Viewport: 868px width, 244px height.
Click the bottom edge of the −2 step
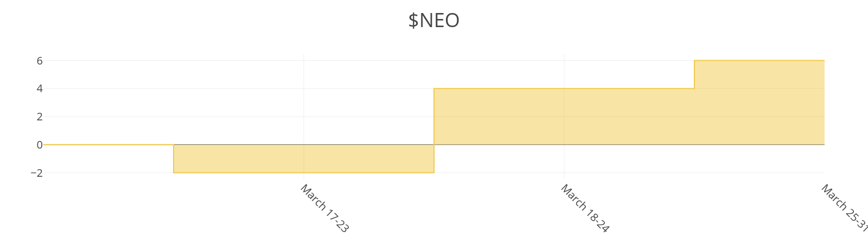click(304, 173)
